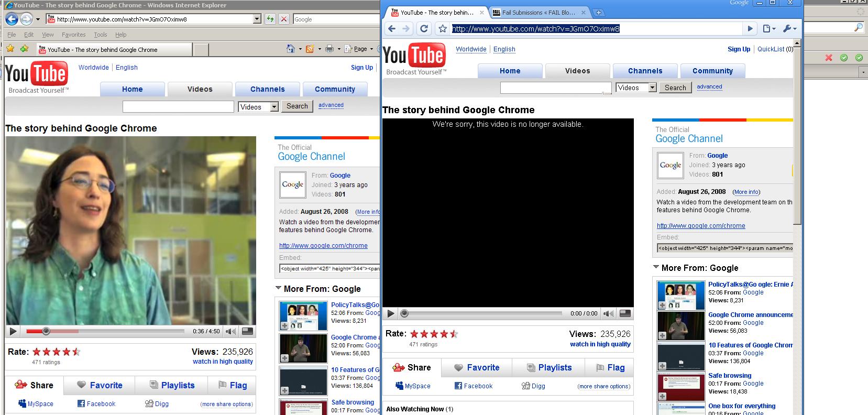Click the red X icon in the far-right background window
868x415 pixels.
pyautogui.click(x=829, y=58)
